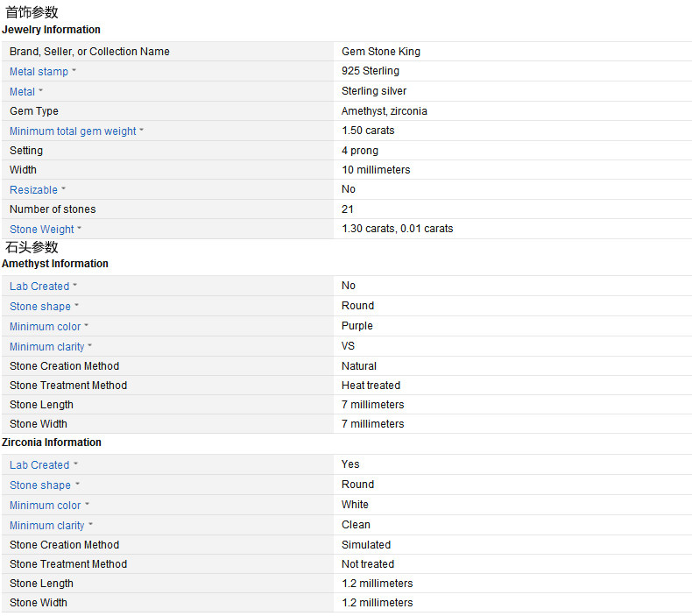Click the arrow next to Metal
Screen dimensions: 692x616
[41, 91]
